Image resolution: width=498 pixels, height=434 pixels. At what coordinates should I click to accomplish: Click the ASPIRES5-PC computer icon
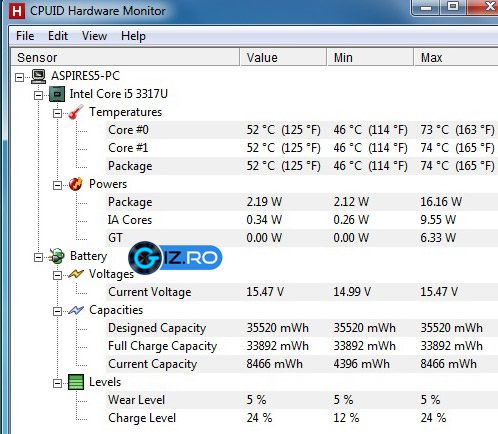pyautogui.click(x=38, y=76)
